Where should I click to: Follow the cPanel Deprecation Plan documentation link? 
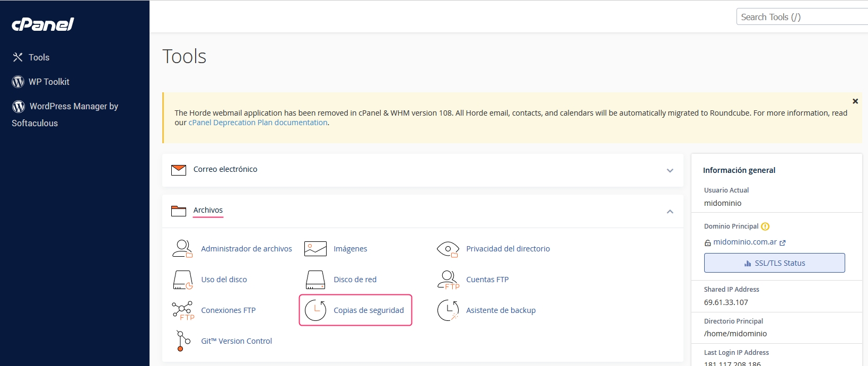258,123
